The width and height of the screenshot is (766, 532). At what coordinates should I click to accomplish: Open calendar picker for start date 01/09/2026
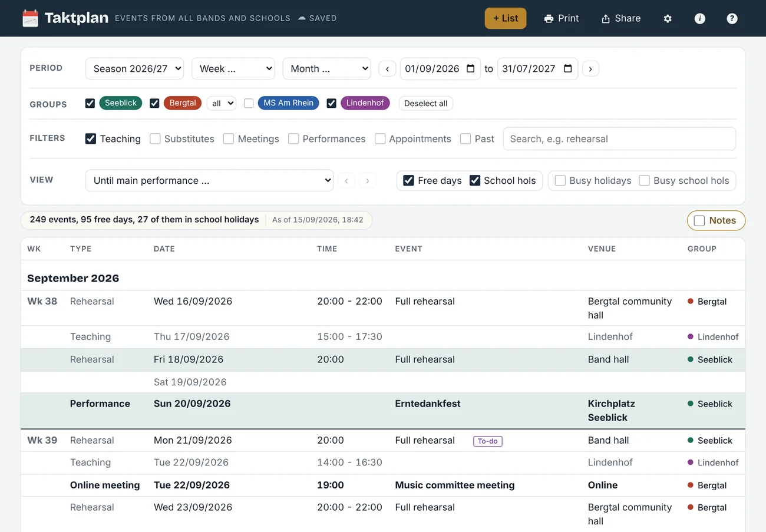point(470,69)
